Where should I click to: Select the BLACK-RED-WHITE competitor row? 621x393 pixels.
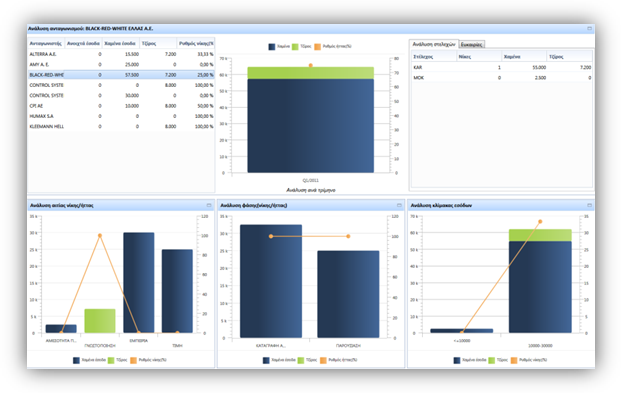121,74
